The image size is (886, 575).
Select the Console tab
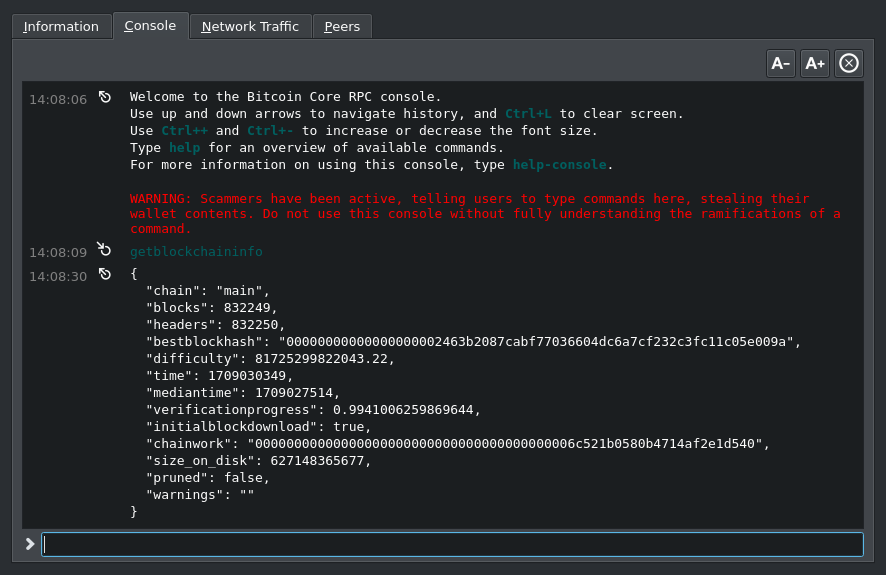(150, 26)
